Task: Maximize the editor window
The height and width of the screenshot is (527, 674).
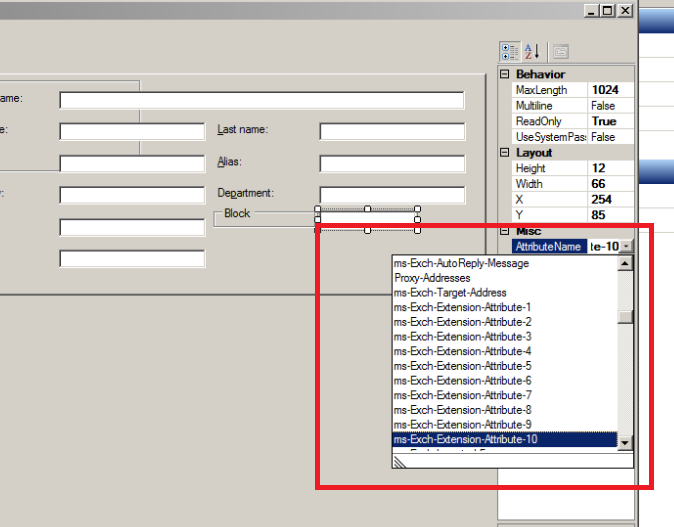Action: (x=608, y=10)
